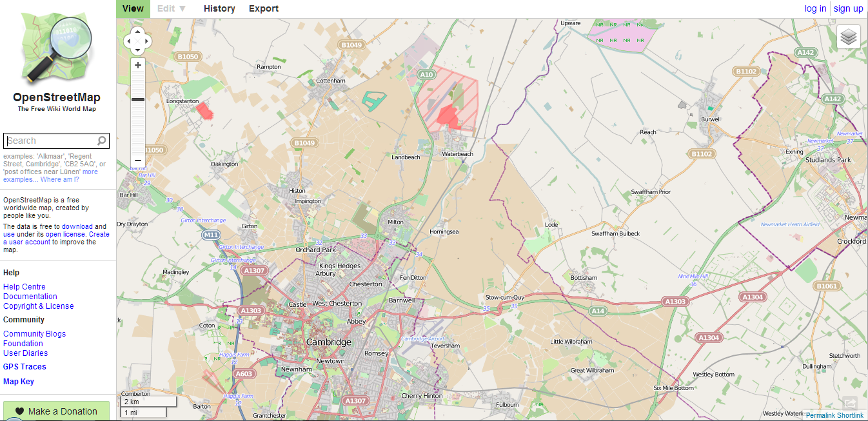The width and height of the screenshot is (868, 421).
Task: Click the heart icon on donation button
Action: coord(19,411)
